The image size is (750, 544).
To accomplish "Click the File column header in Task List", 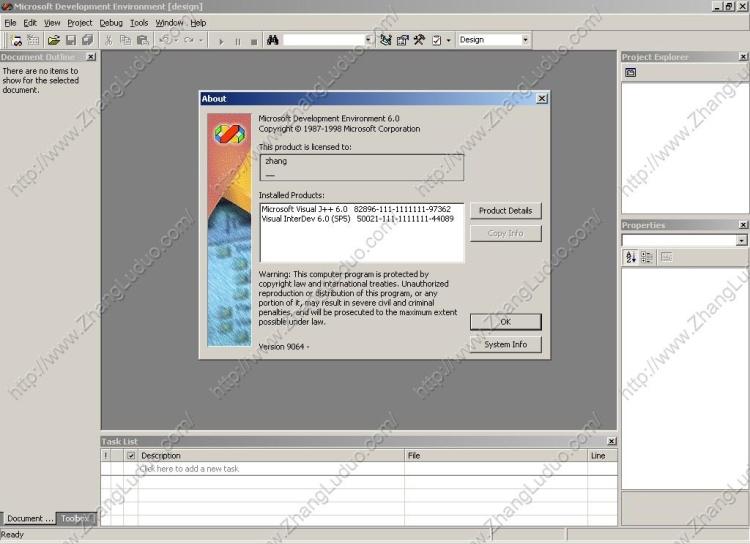I will click(x=496, y=455).
